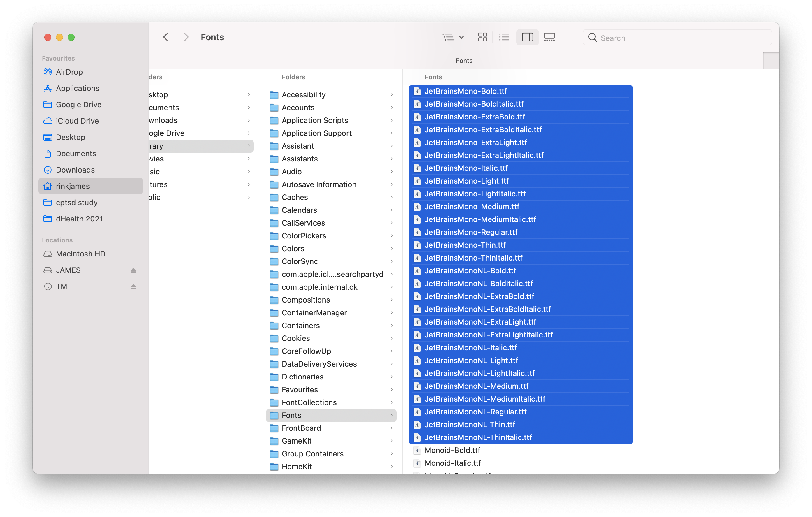This screenshot has height=517, width=812.
Task: Switch to list view
Action: point(504,37)
